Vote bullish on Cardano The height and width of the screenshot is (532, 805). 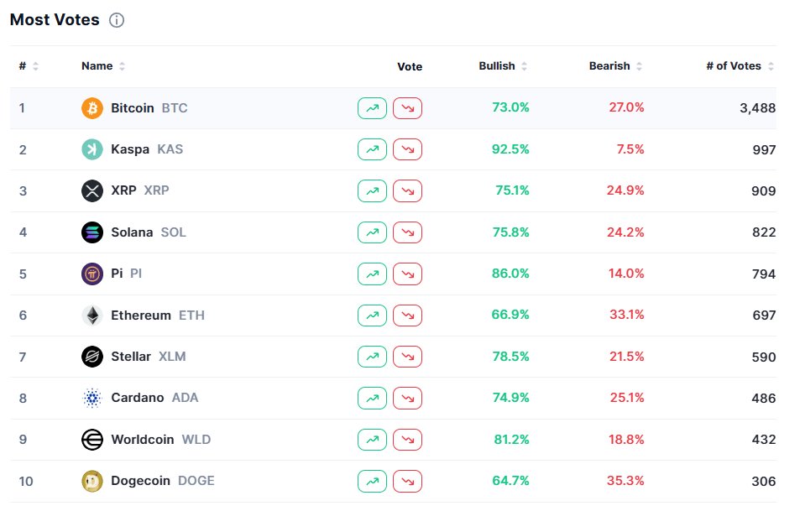372,398
